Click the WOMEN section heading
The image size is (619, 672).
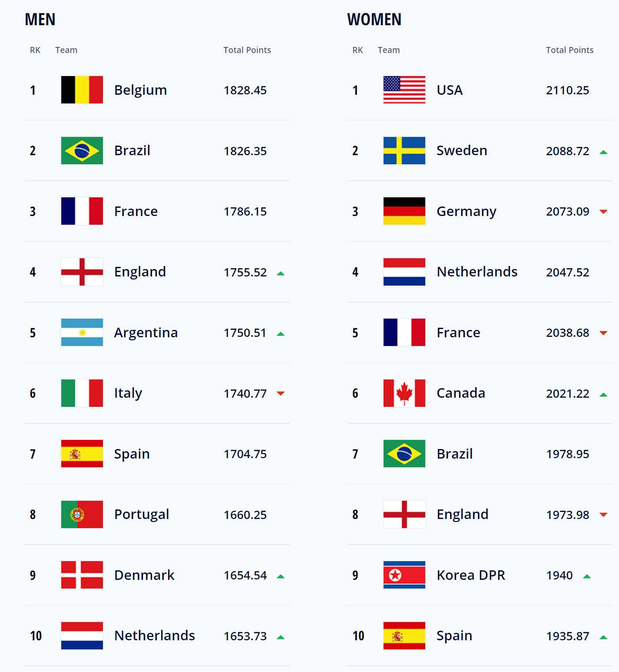374,20
